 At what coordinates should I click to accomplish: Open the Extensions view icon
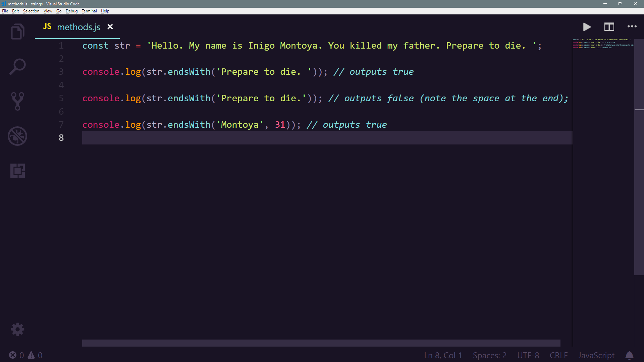(17, 171)
